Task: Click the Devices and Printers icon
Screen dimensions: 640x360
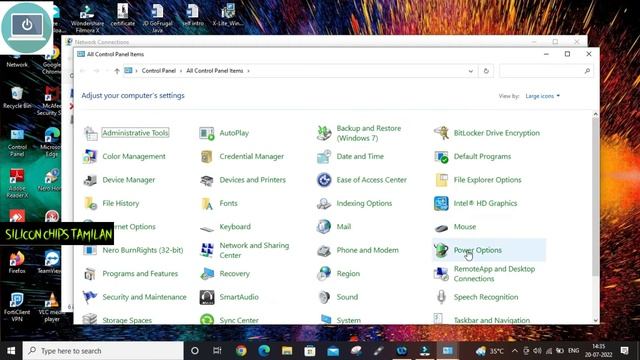Action: tap(207, 180)
